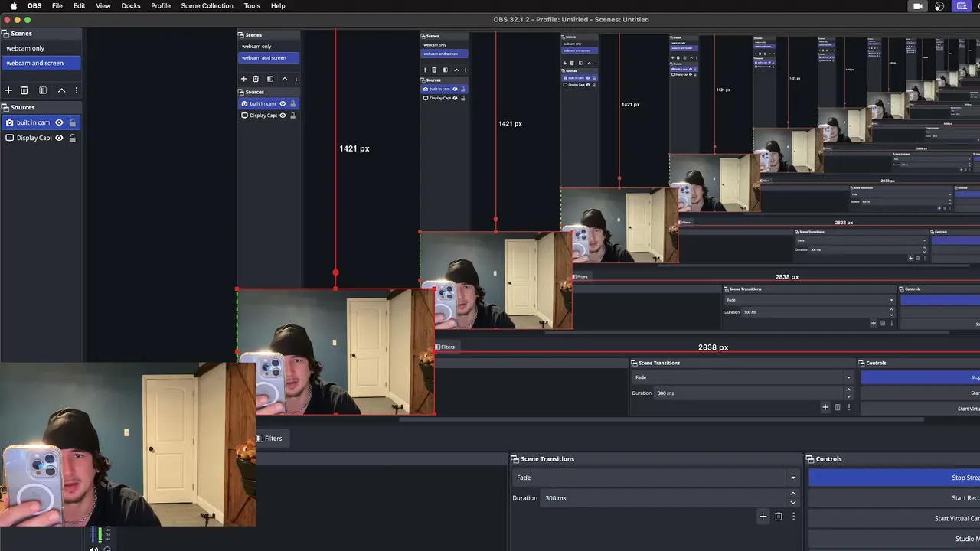Click the monitor icon of Display Capture source
The width and height of the screenshot is (980, 551).
(x=10, y=138)
